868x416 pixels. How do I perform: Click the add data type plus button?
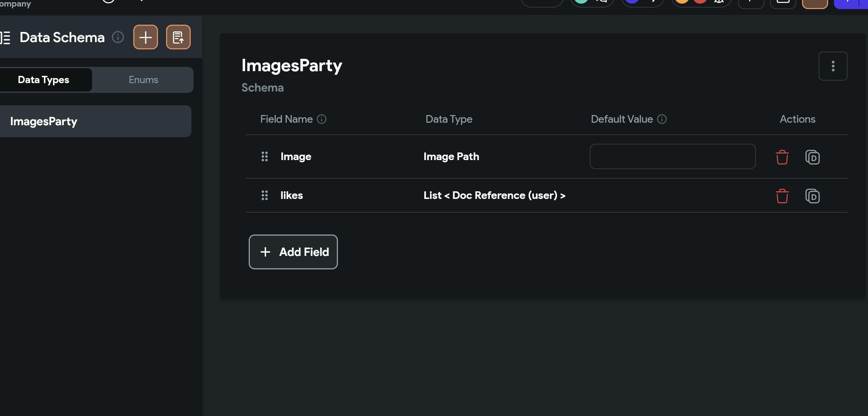pyautogui.click(x=145, y=37)
